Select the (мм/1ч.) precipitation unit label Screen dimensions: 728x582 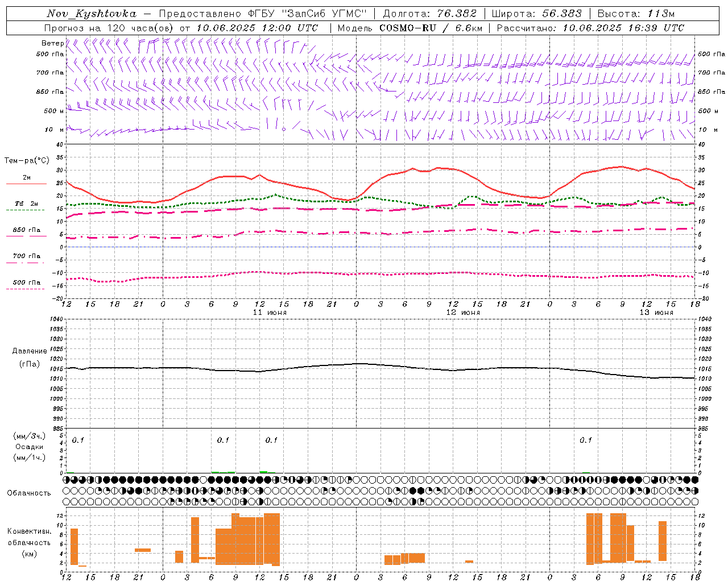[30, 458]
